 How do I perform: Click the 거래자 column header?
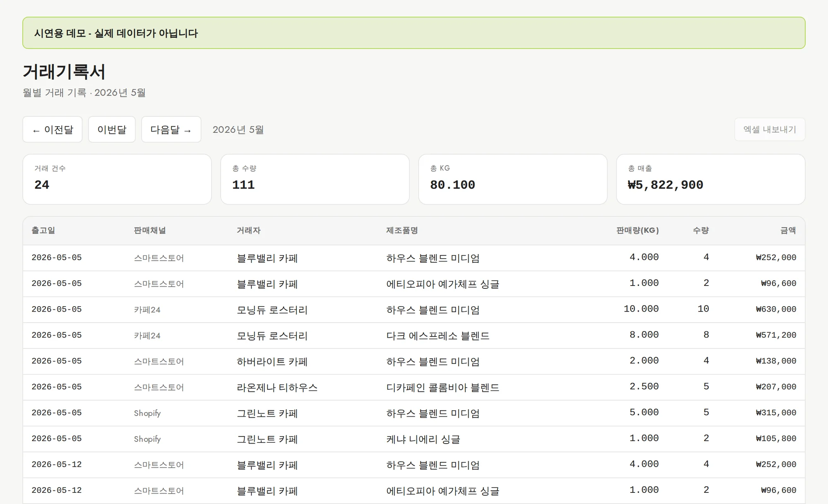click(x=249, y=230)
